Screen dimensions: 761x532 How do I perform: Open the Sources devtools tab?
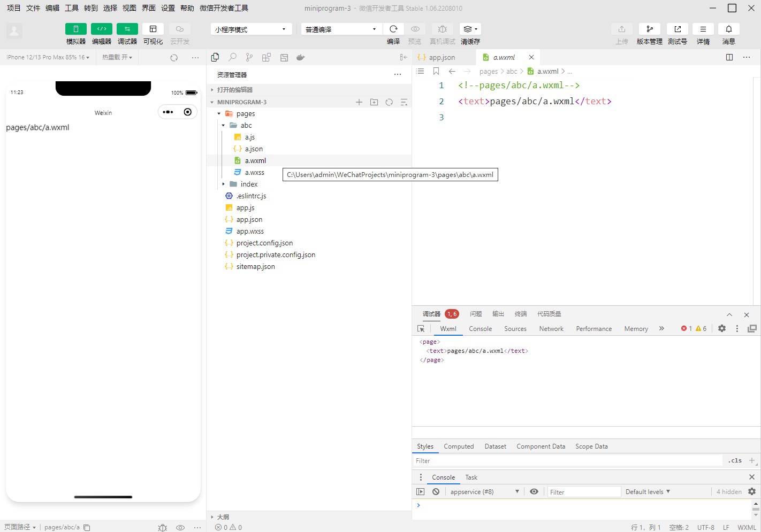coord(515,329)
